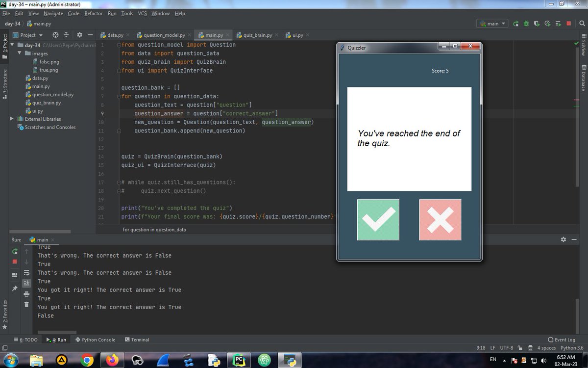Open the Database side panel

click(583, 78)
